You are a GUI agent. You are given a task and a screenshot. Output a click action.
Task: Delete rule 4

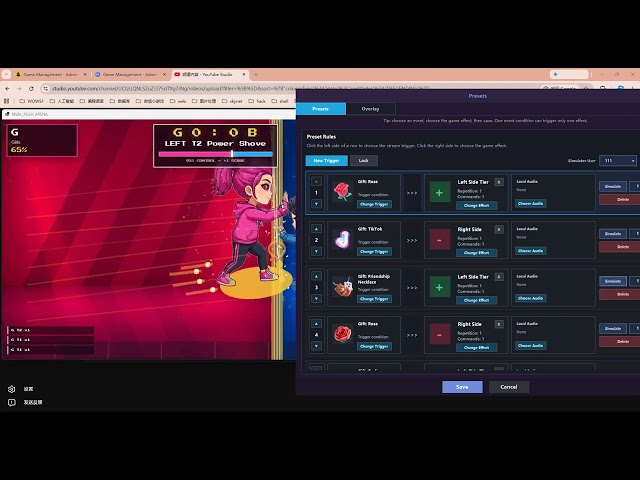point(622,342)
